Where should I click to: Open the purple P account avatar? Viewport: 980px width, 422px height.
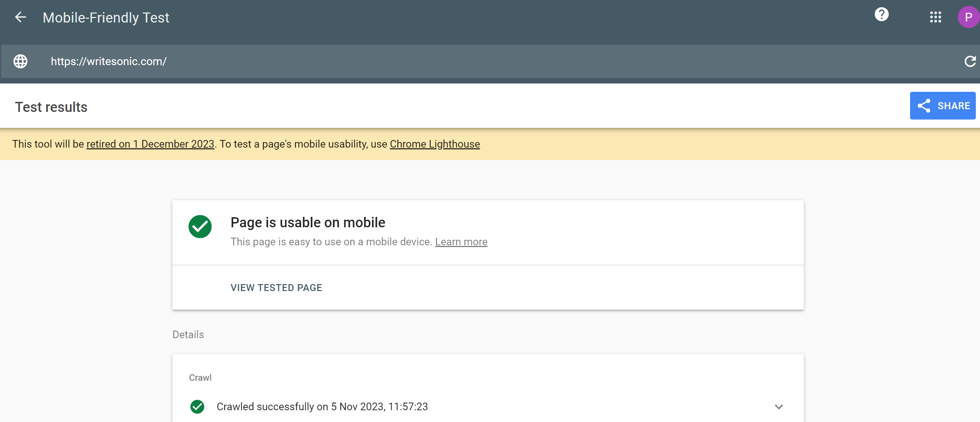tap(968, 17)
